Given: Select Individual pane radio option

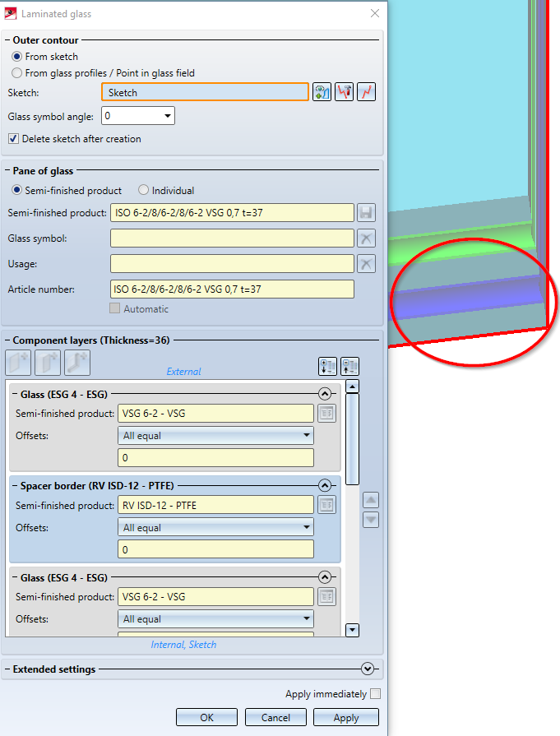Looking at the screenshot, I should coord(144,191).
